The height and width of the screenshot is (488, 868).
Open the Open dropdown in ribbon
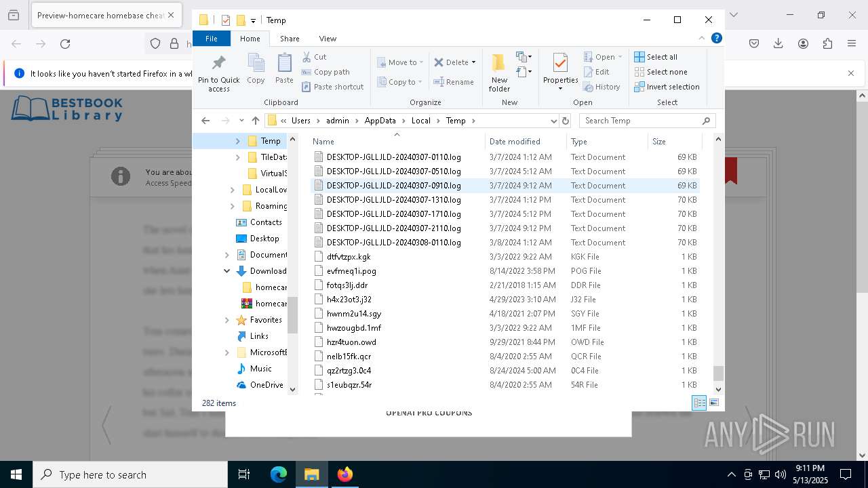pos(603,57)
